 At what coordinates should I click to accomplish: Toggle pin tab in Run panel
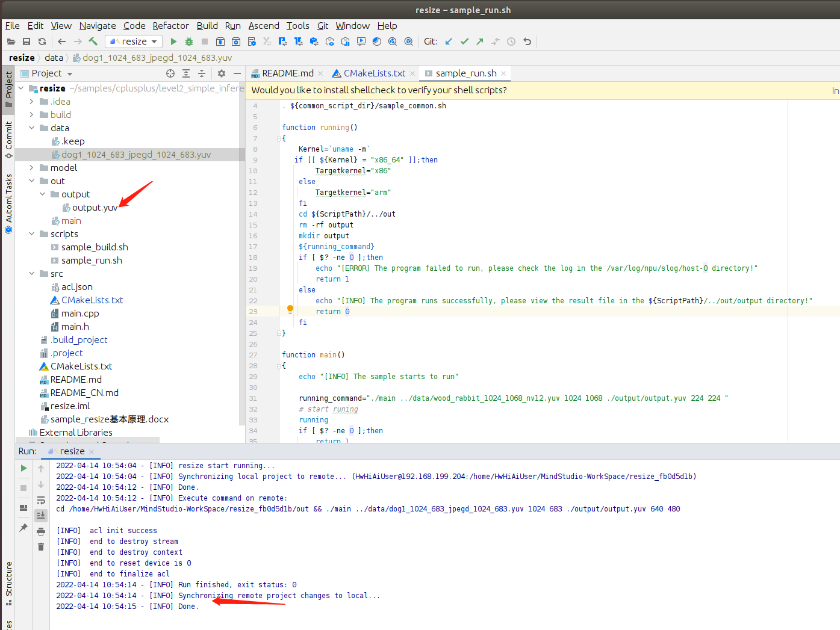[23, 527]
